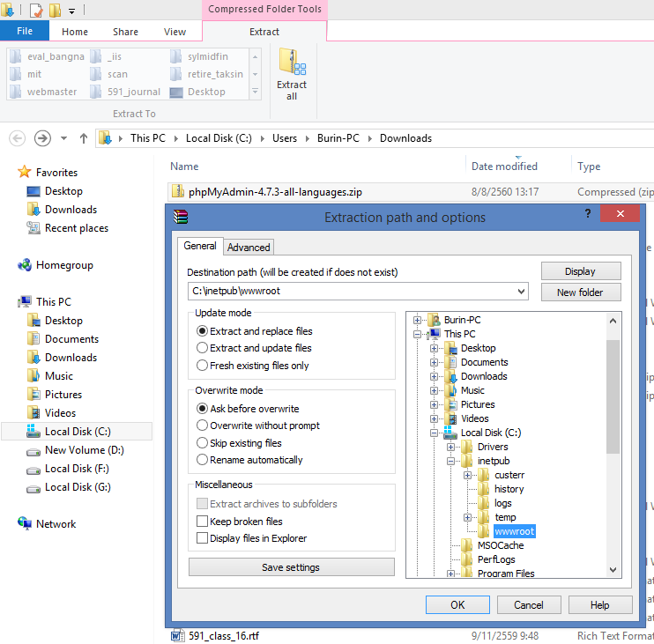The height and width of the screenshot is (644, 654).
Task: Click the Network icon in navigation pane
Action: (x=24, y=523)
